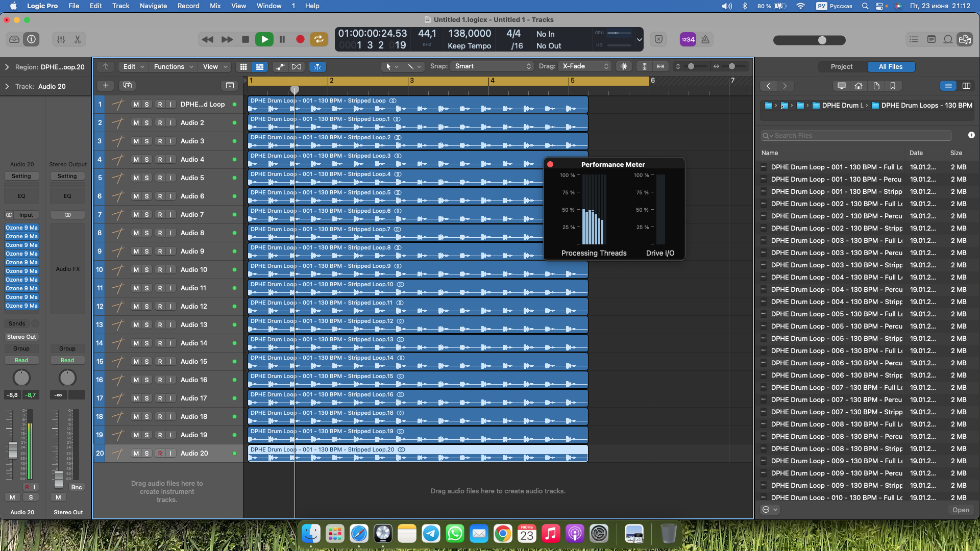Toggle the purple 1234 count-in button
Image resolution: width=980 pixels, height=551 pixels.
tap(688, 39)
